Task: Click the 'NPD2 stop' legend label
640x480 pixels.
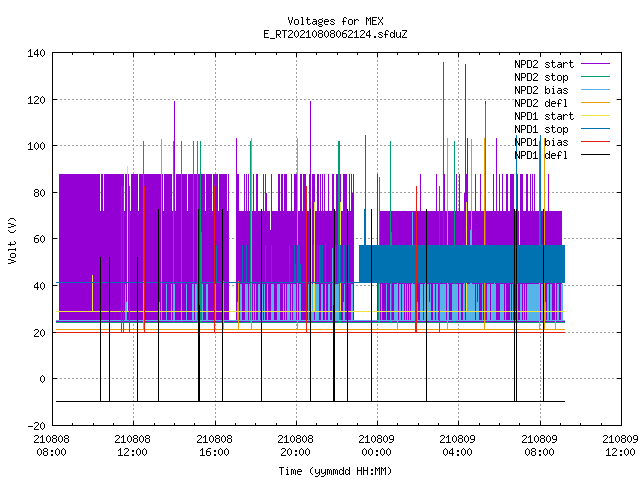Action: tap(541, 77)
